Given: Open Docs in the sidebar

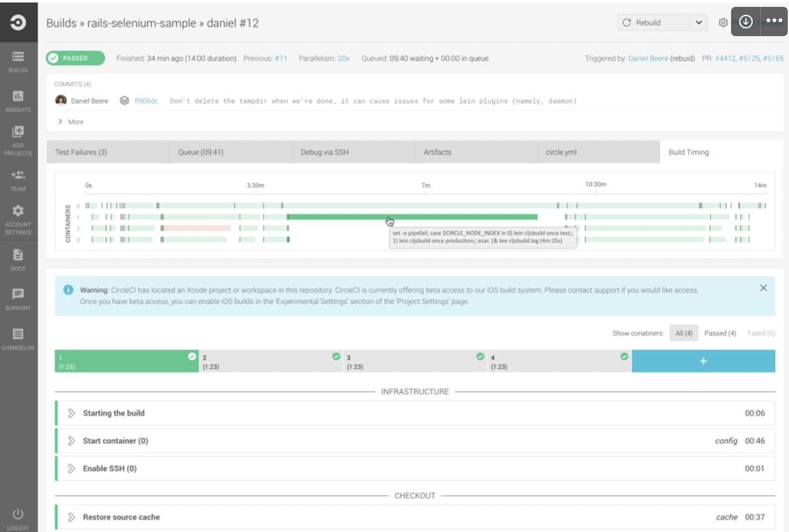Looking at the screenshot, I should click(x=18, y=259).
